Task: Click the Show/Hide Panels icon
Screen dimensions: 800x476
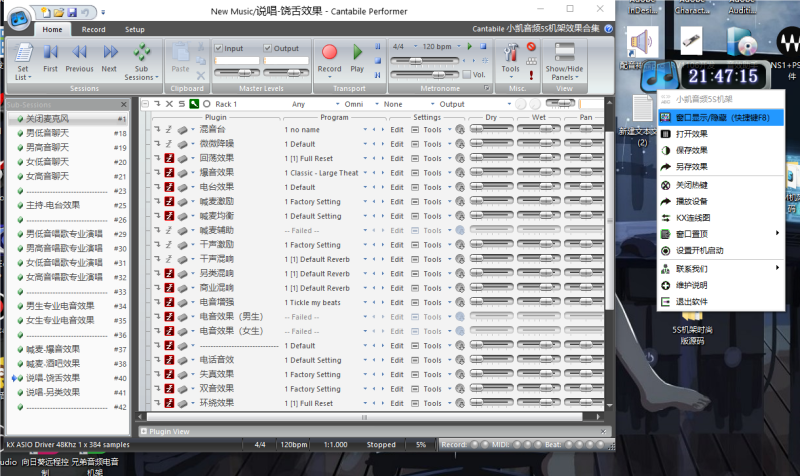Action: pos(564,53)
